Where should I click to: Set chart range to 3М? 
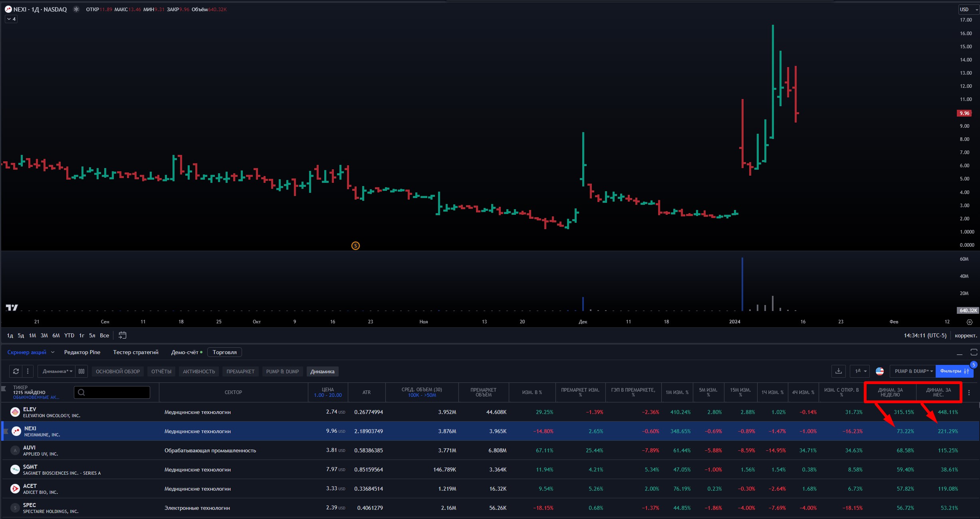coord(44,336)
